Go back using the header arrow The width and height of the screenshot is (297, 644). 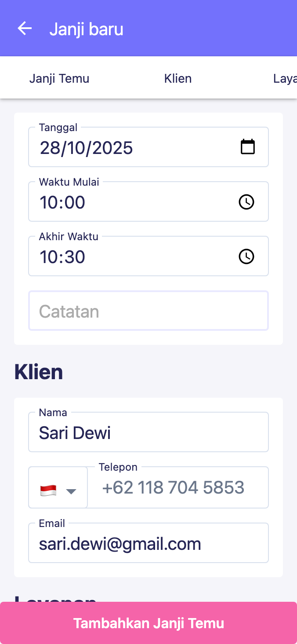(25, 29)
